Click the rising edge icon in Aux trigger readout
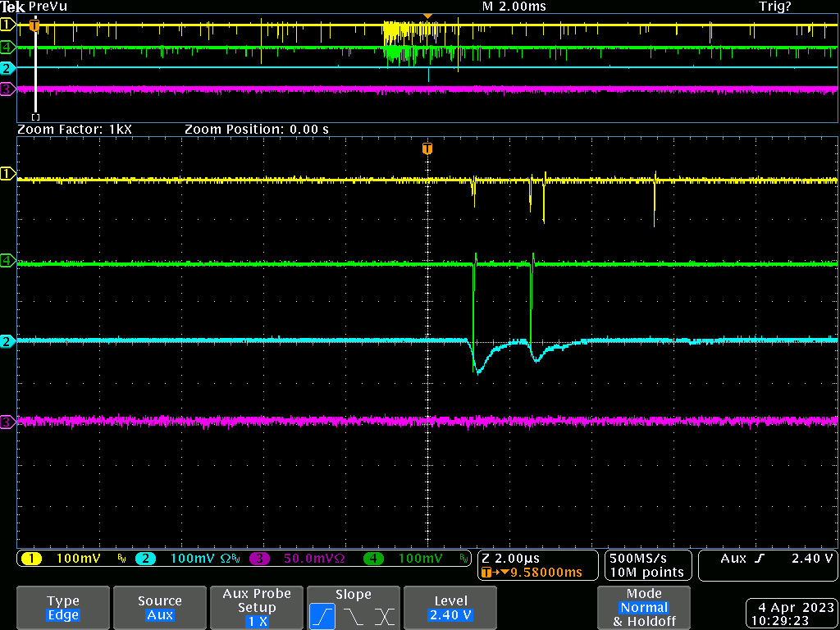This screenshot has height=630, width=840. (x=759, y=559)
